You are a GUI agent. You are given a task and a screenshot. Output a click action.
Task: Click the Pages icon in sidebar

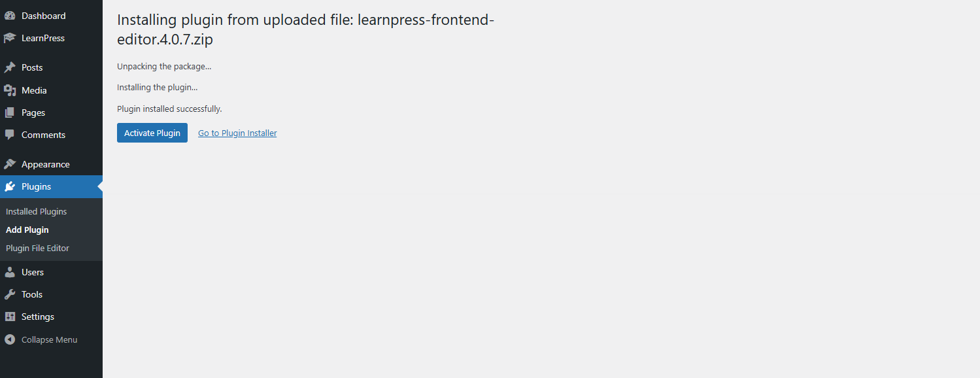pyautogui.click(x=10, y=112)
